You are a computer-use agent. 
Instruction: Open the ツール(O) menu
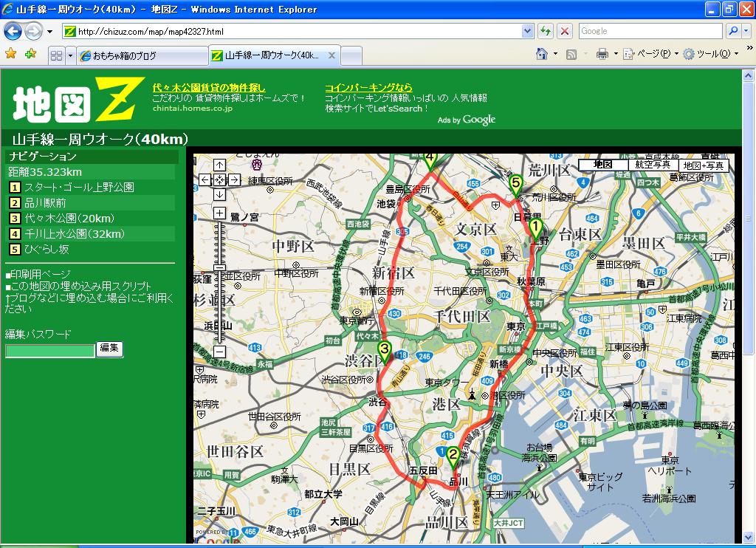point(711,54)
